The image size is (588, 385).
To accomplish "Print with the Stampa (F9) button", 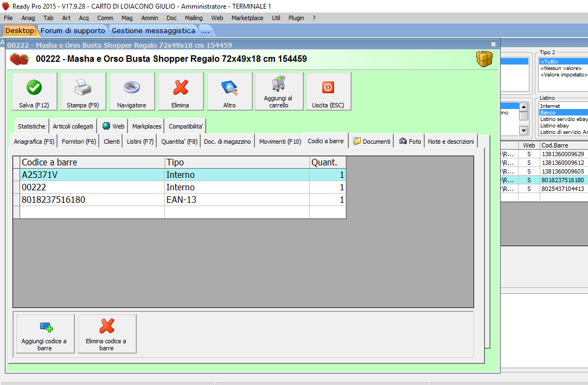I will point(83,92).
